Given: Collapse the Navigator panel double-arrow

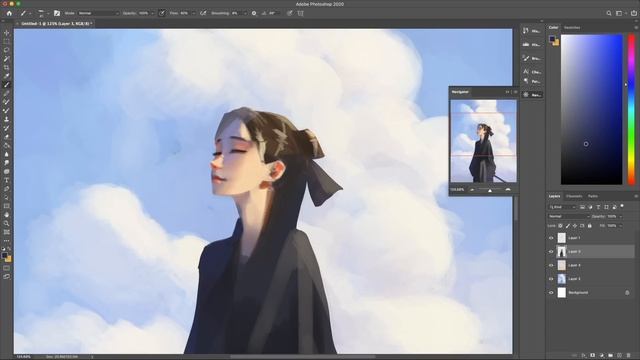Looking at the screenshot, I should tap(508, 92).
